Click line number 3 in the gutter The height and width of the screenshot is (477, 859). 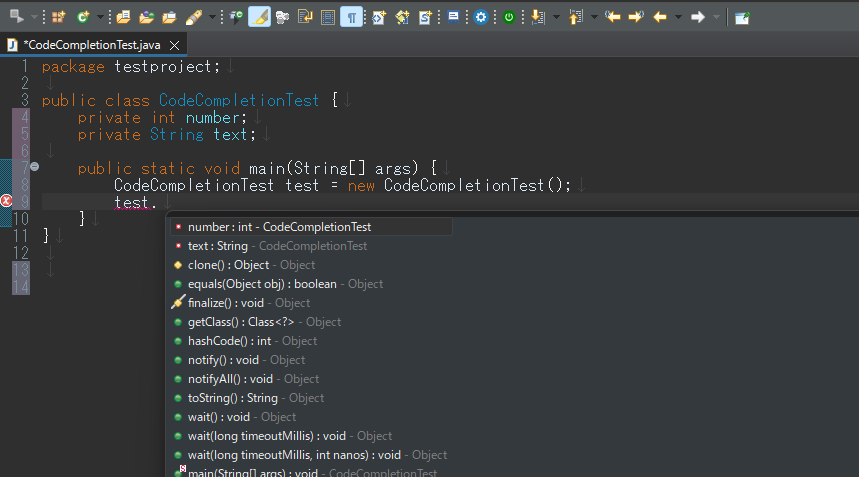[x=24, y=100]
